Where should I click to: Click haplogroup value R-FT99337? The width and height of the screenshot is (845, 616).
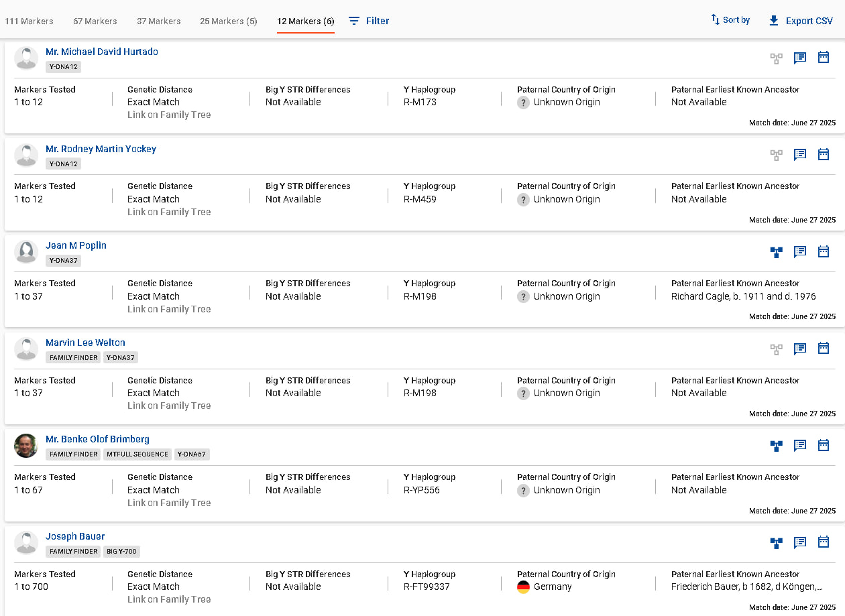427,587
